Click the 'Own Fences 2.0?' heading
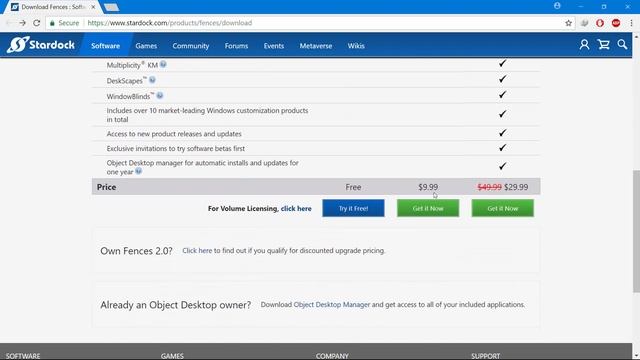This screenshot has height=360, width=640. 136,251
